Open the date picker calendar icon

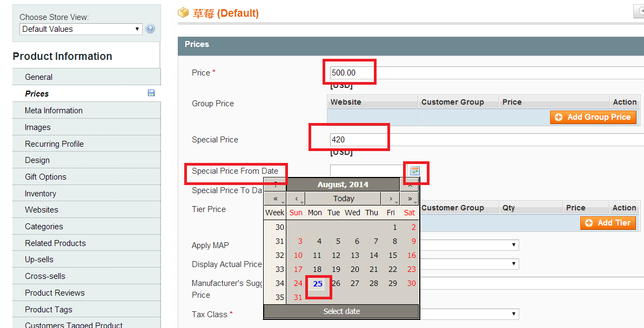[x=414, y=171]
